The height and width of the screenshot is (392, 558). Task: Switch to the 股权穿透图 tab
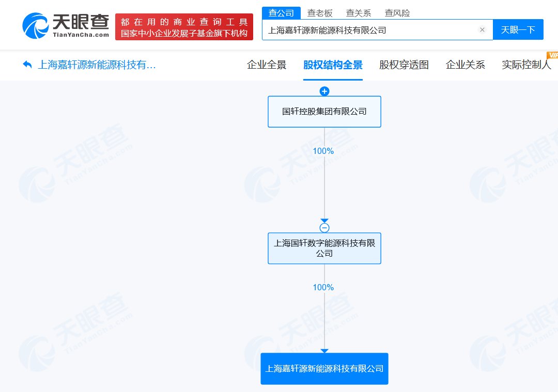click(x=404, y=65)
